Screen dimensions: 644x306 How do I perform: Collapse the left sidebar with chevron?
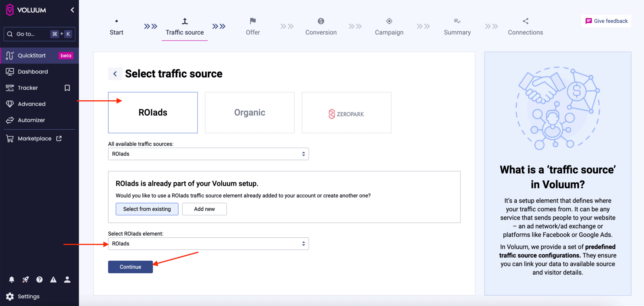[72, 10]
